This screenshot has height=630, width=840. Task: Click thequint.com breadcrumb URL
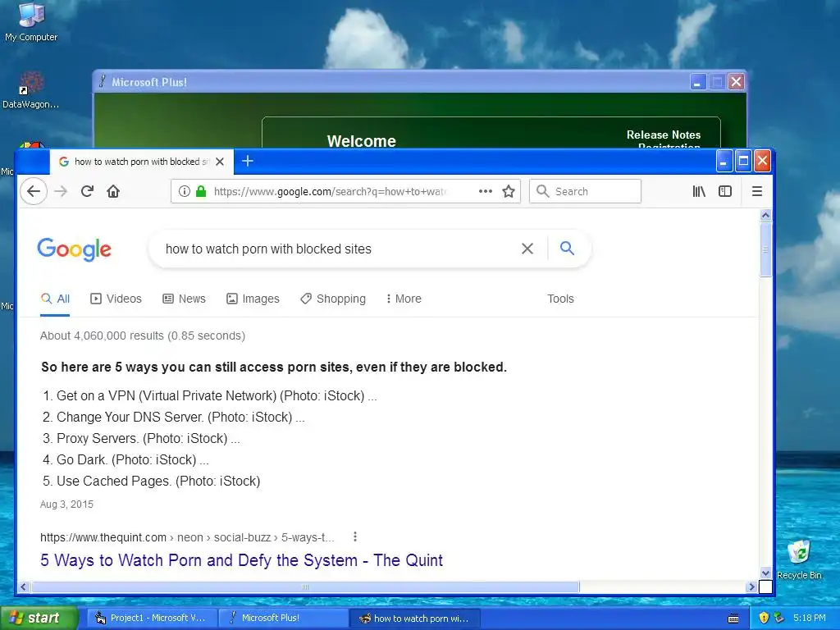(187, 537)
